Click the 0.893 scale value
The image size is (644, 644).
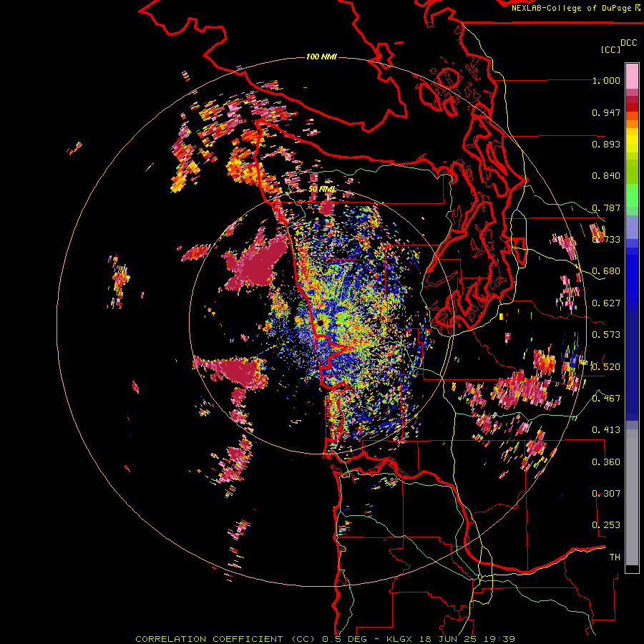tap(606, 144)
